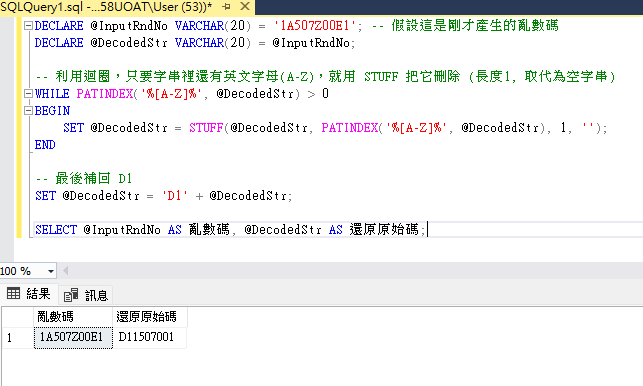The width and height of the screenshot is (643, 386).
Task: Click the horizontal scroll left arrow
Action: click(x=65, y=271)
